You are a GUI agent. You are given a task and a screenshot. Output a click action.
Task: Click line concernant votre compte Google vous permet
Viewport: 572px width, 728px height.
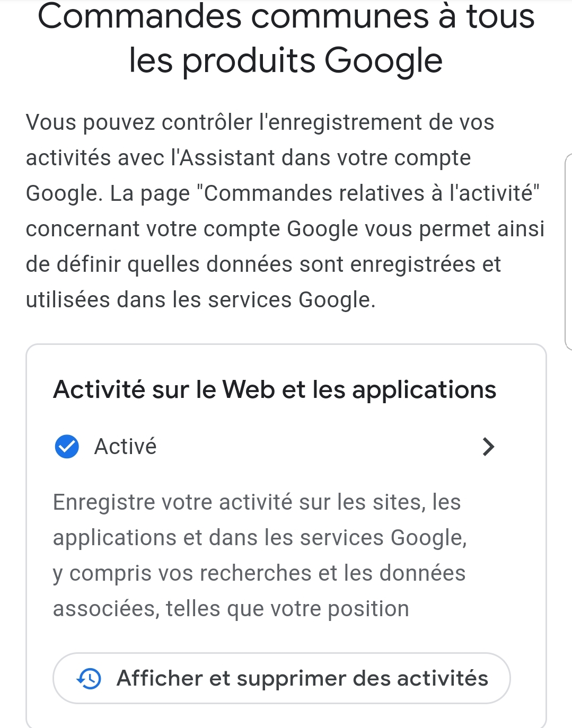(x=285, y=229)
